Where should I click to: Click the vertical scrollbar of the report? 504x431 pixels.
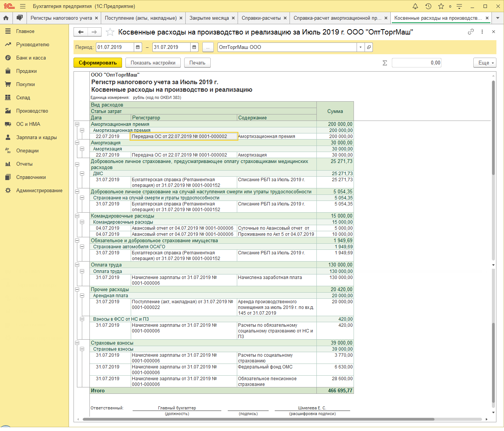(x=493, y=128)
